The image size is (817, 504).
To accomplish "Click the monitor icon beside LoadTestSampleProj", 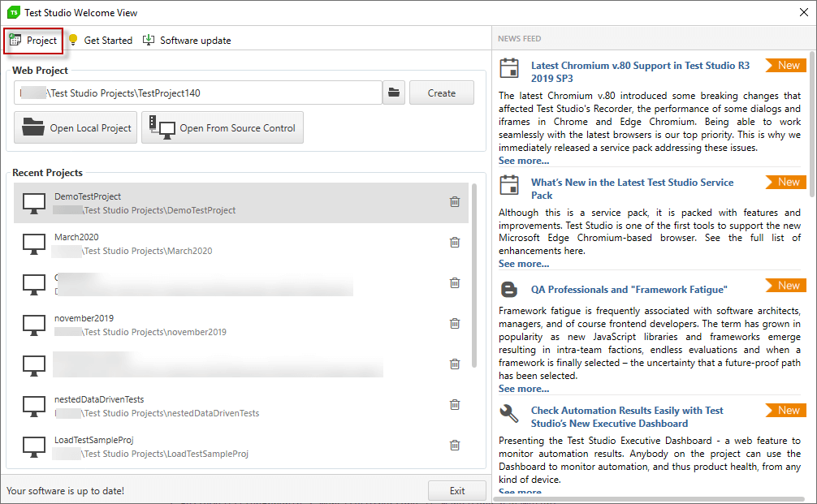I will (x=34, y=446).
